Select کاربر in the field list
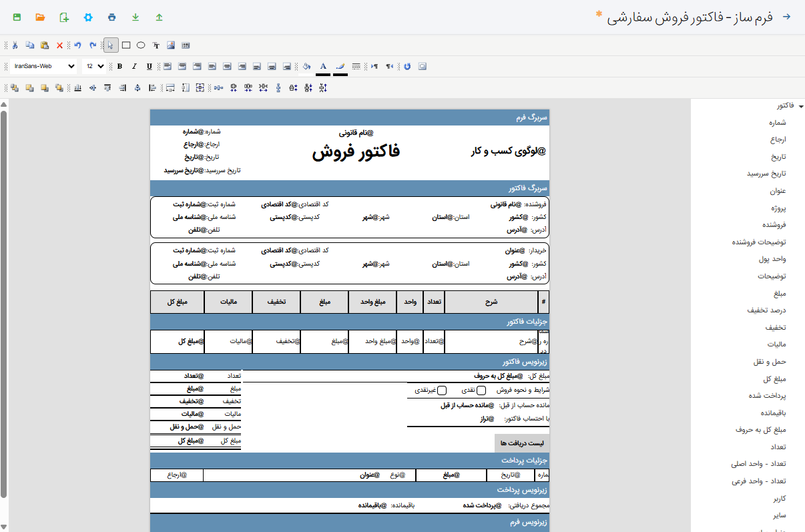 [779, 498]
